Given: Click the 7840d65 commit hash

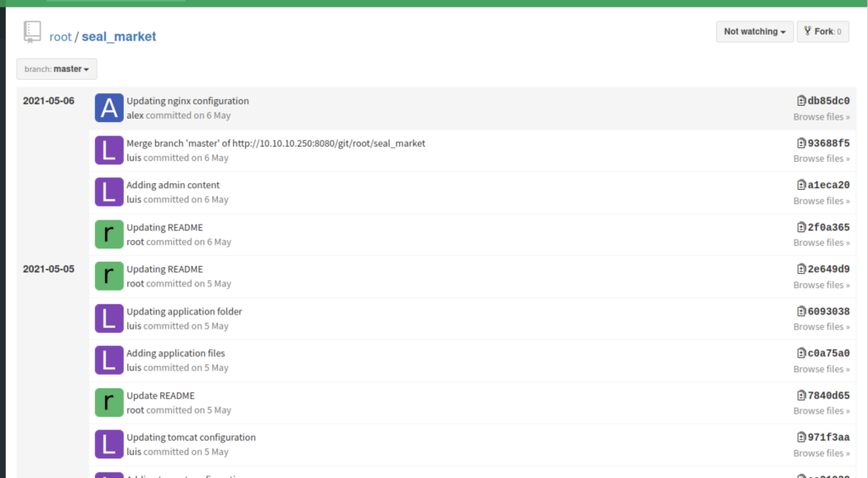Looking at the screenshot, I should click(828, 395).
